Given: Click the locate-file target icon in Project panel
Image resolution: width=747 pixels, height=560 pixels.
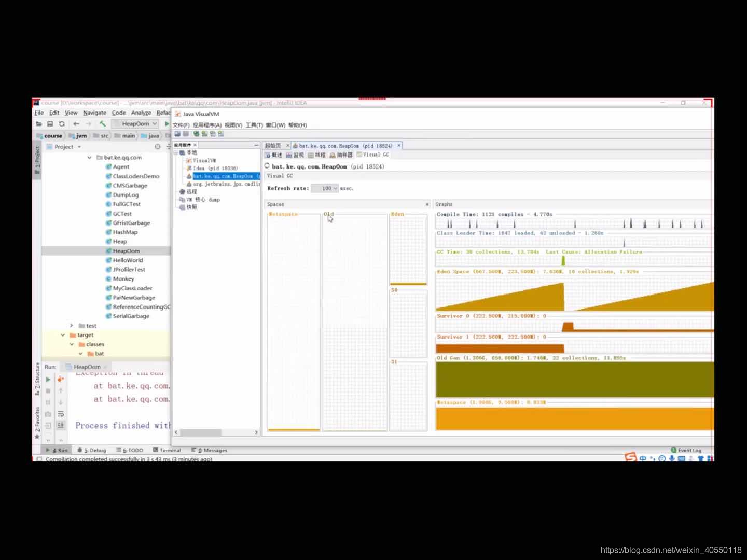Looking at the screenshot, I should coord(158,147).
